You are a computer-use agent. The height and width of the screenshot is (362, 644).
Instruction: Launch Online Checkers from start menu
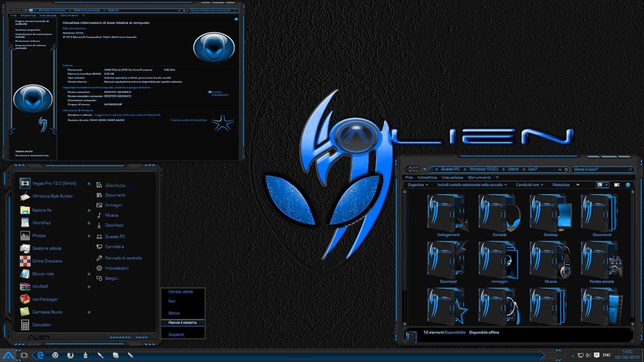pyautogui.click(x=47, y=261)
